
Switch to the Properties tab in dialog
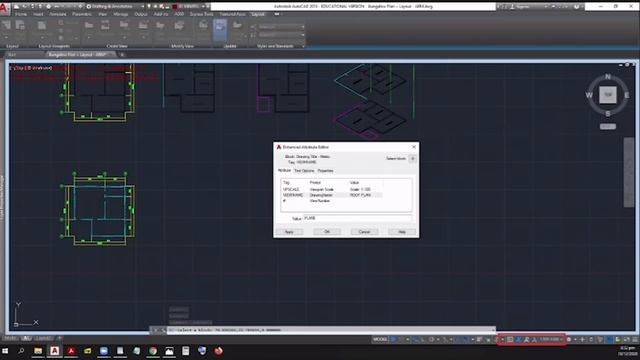[x=325, y=171]
